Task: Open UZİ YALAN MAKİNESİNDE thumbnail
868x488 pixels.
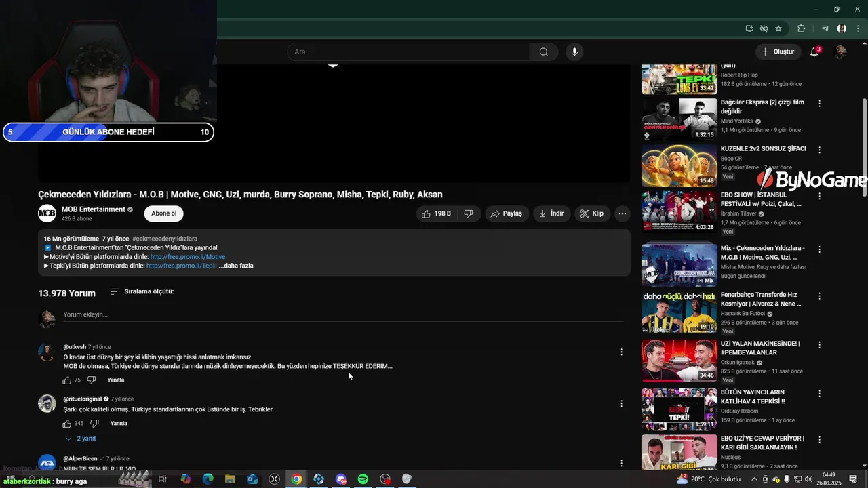Action: pyautogui.click(x=679, y=361)
